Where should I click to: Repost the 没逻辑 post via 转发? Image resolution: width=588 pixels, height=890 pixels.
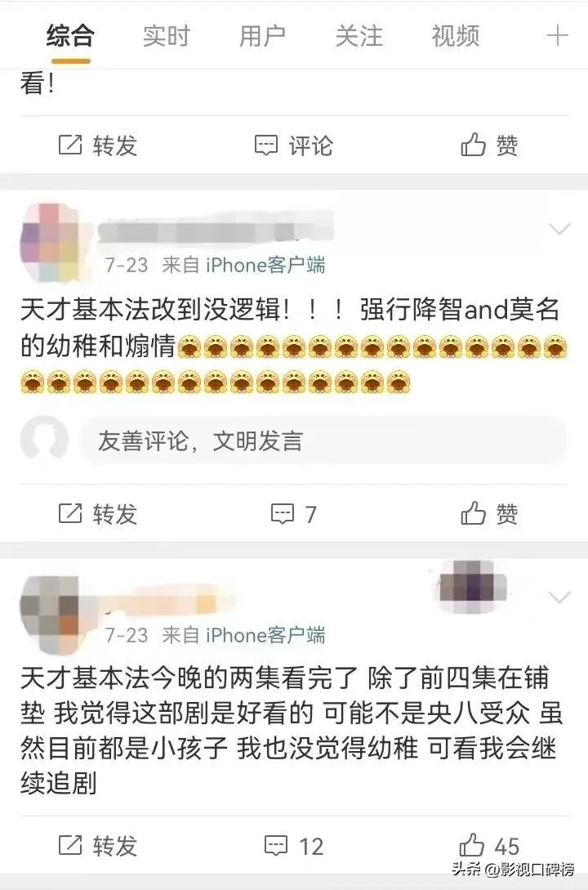click(x=70, y=514)
